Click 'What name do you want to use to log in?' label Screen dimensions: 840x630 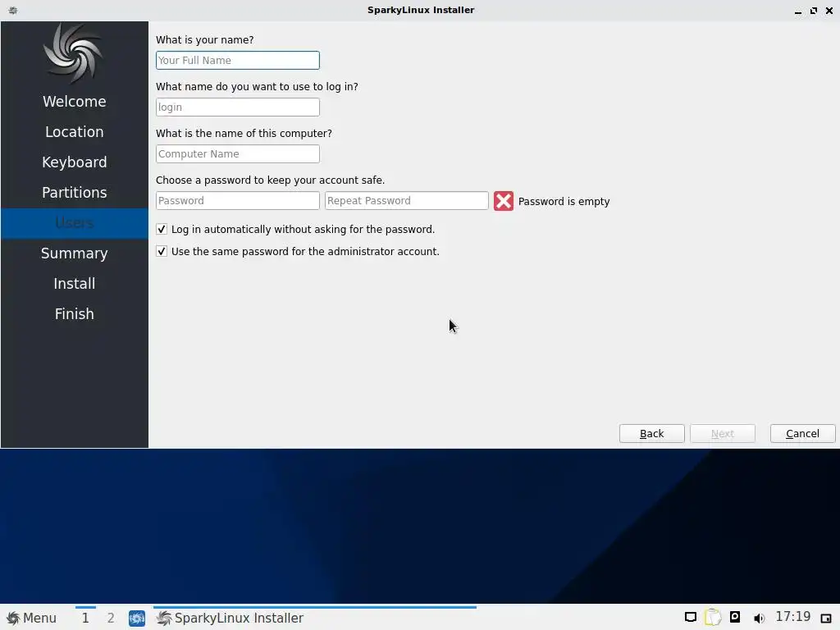(257, 87)
